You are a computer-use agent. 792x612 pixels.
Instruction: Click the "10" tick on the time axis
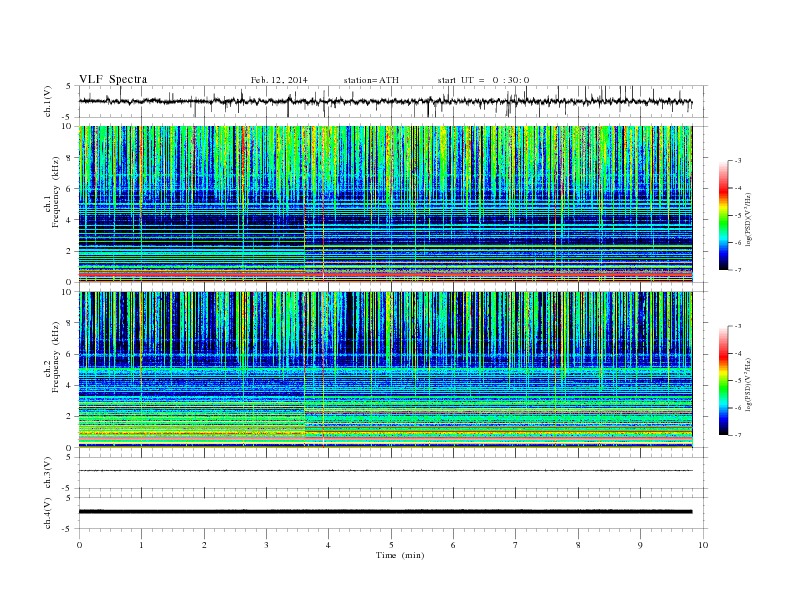(703, 545)
